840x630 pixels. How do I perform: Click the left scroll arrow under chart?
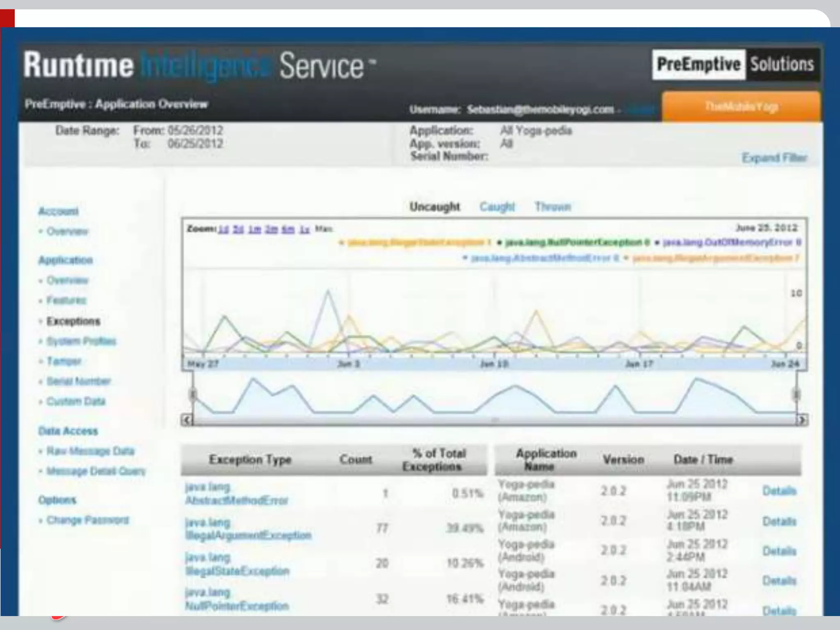tap(187, 420)
